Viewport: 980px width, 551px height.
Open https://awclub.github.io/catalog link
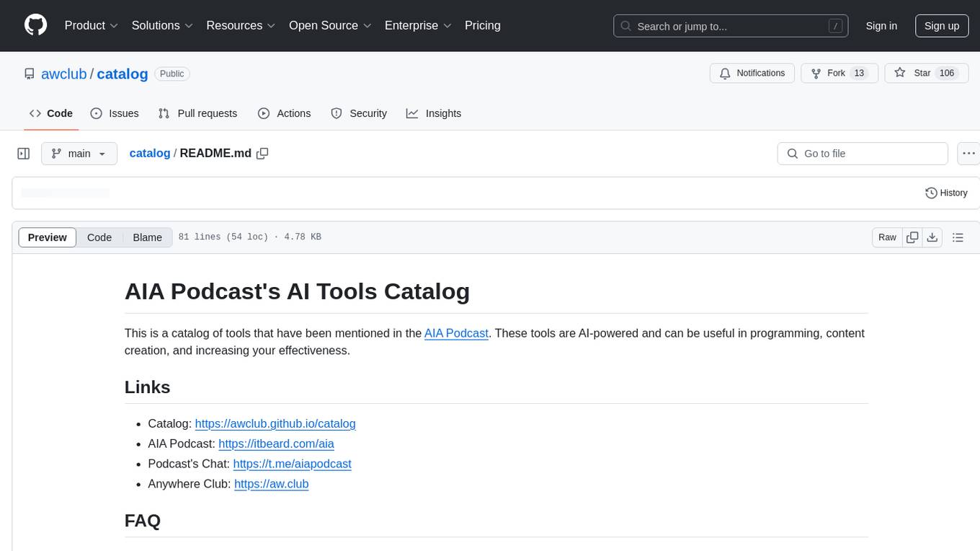(275, 423)
